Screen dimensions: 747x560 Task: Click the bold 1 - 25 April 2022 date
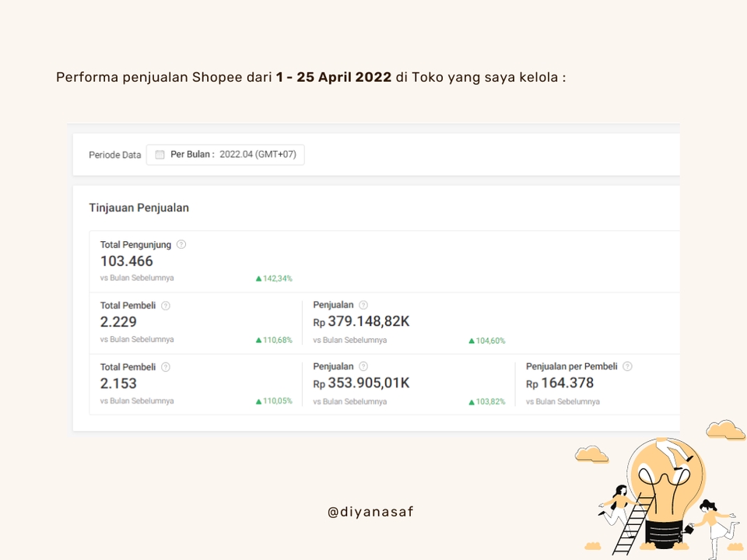[334, 77]
